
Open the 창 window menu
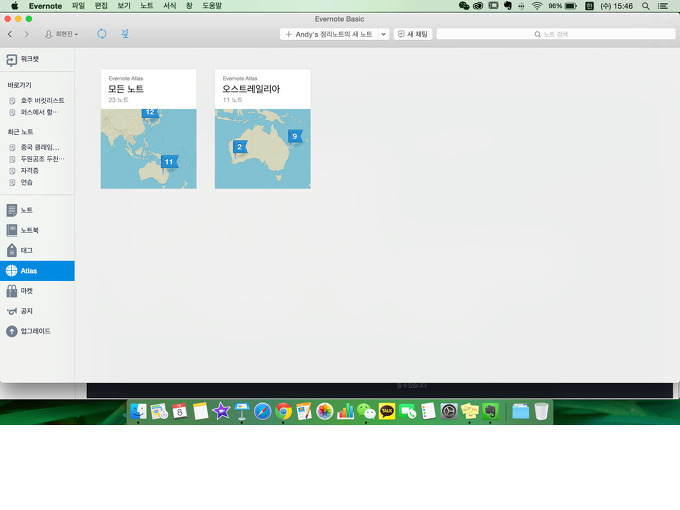tap(189, 6)
